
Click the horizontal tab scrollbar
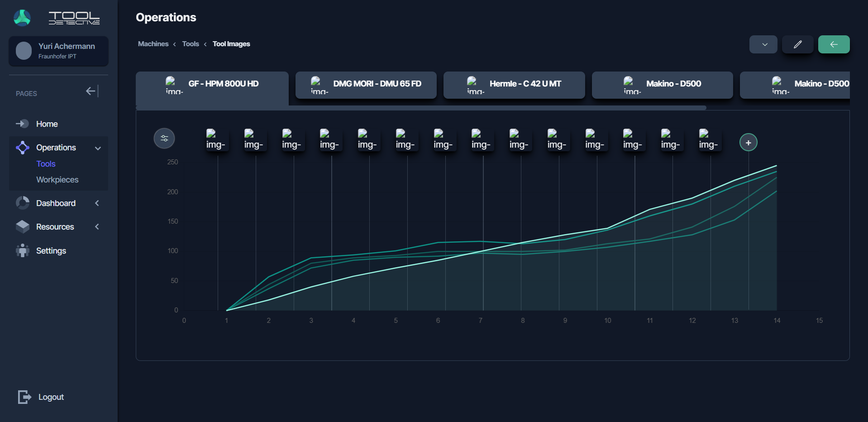pos(421,108)
